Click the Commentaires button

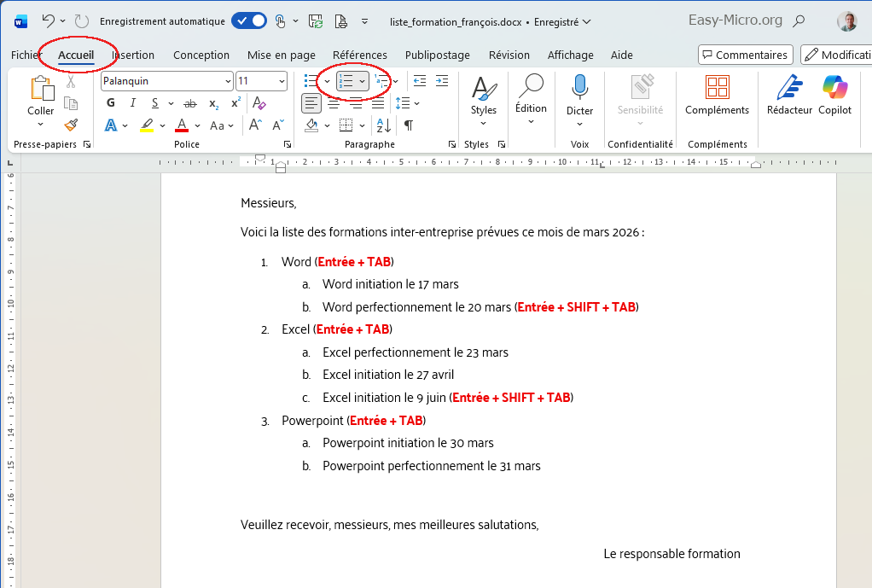(745, 55)
